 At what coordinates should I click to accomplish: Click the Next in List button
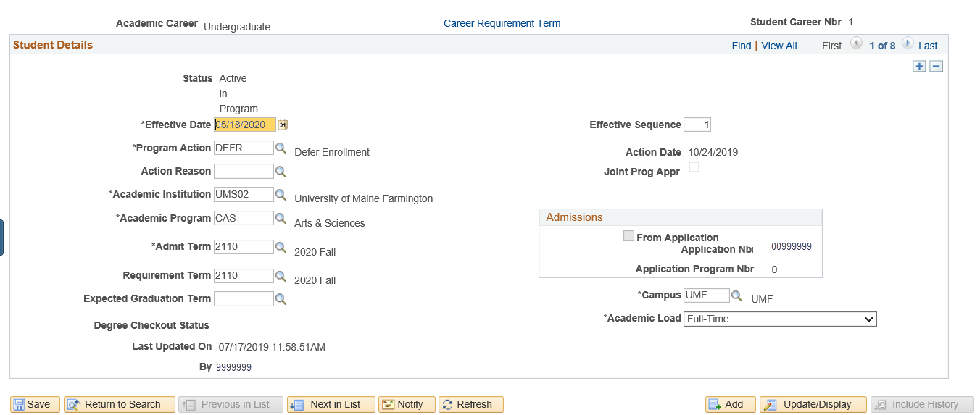coord(331,404)
